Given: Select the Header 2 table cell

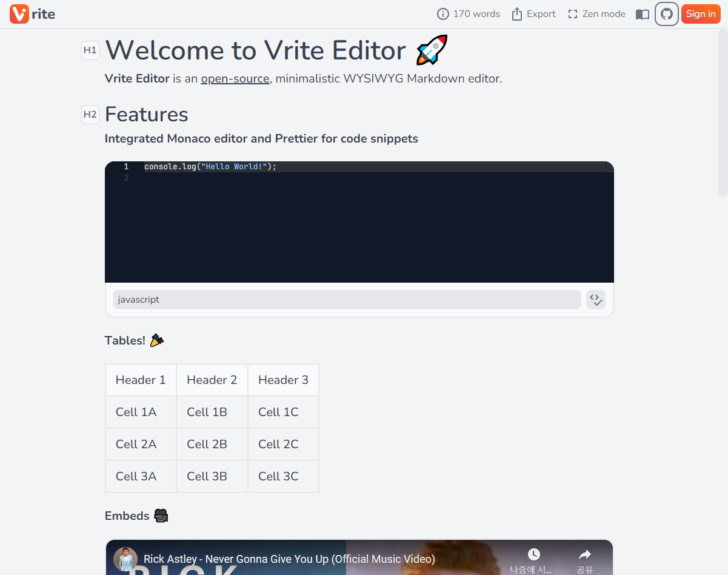Looking at the screenshot, I should (212, 380).
